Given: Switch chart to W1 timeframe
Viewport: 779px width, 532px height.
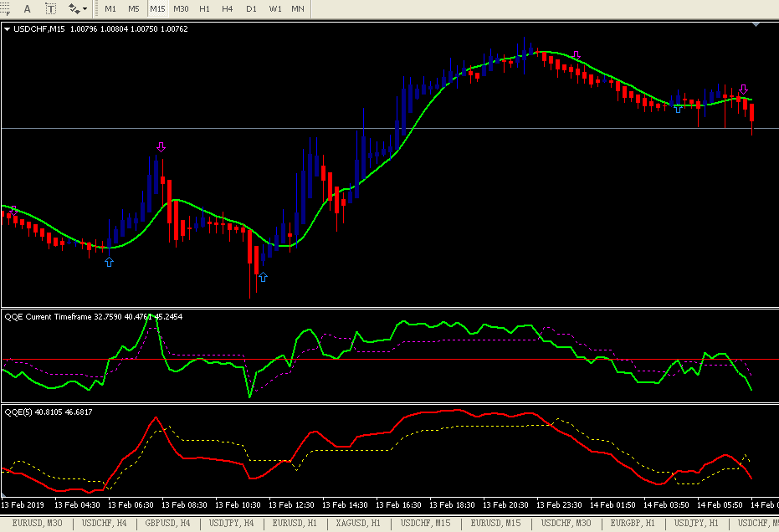Looking at the screenshot, I should point(275,8).
